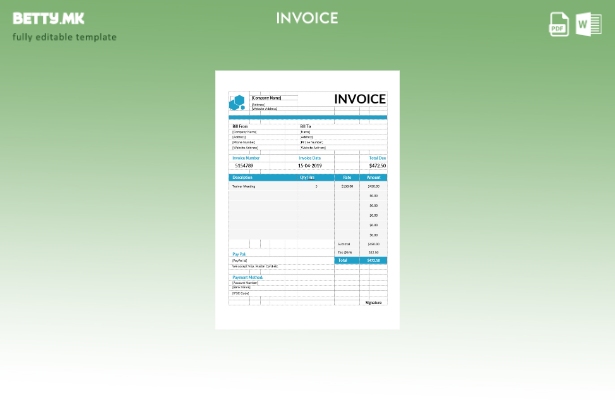Click the PDF file format icon

[x=559, y=24]
